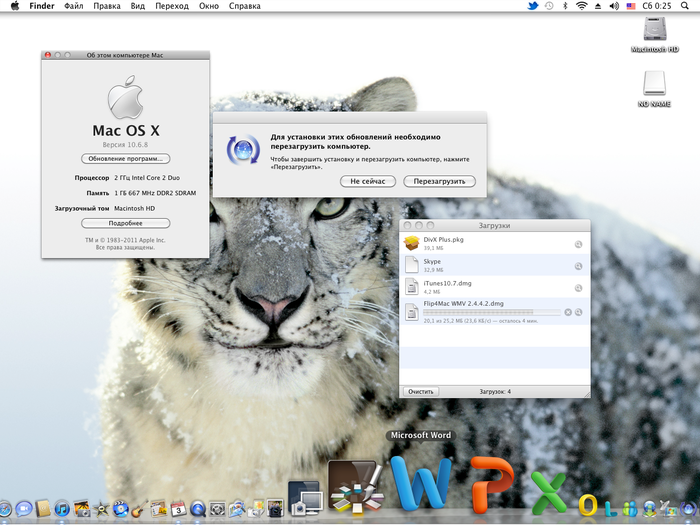Reveal Skype download in Finder via magnifier
This screenshot has width=700, height=525.
click(578, 266)
